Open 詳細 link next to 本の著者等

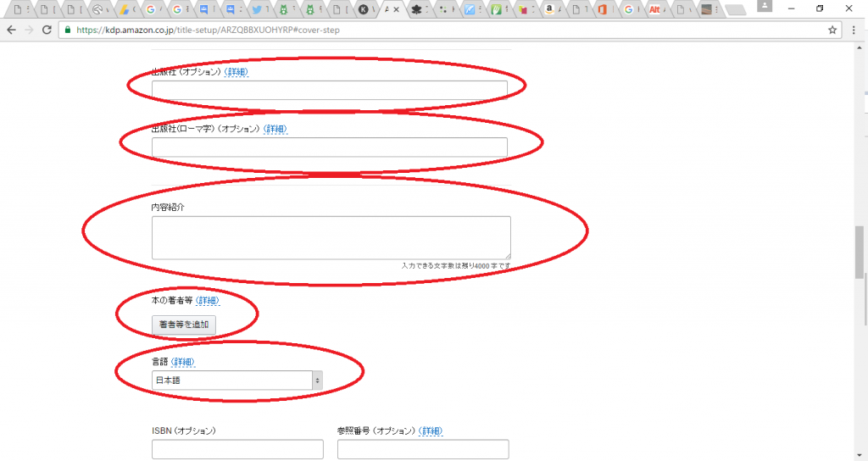click(208, 301)
